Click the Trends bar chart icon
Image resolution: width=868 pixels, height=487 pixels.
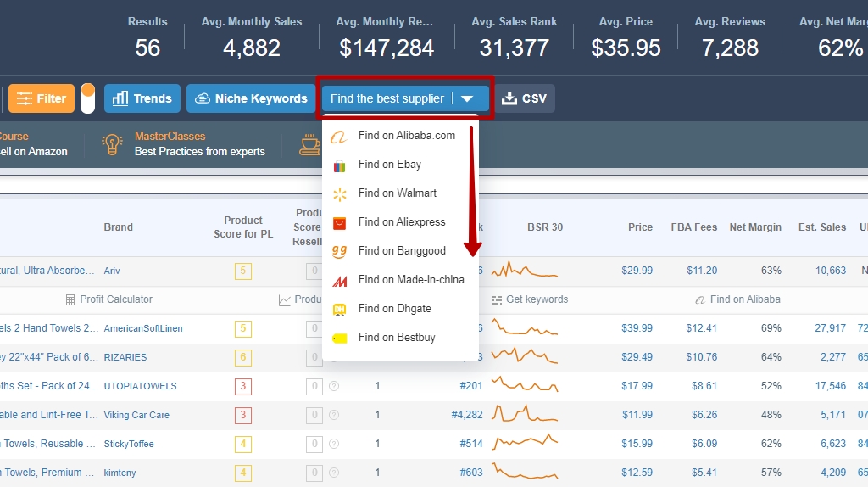click(120, 98)
